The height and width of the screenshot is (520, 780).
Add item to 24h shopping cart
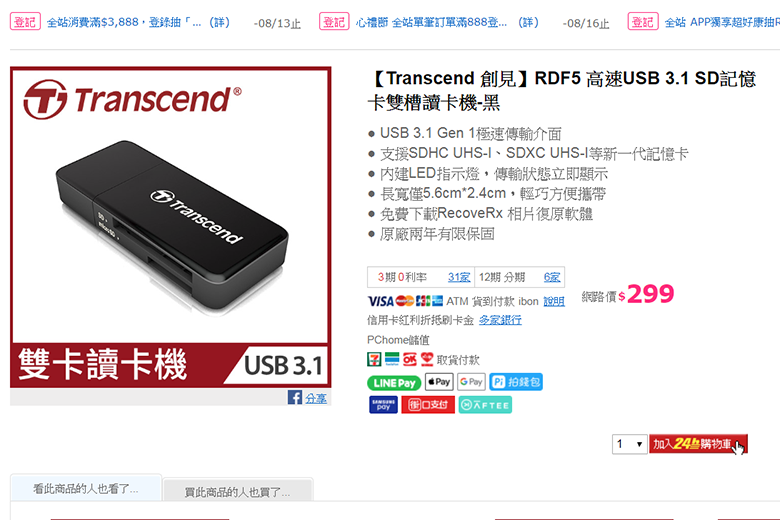coord(698,444)
